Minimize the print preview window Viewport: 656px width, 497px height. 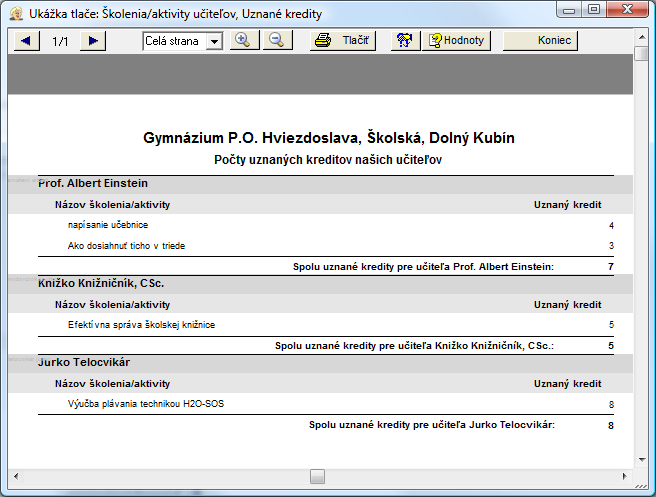[x=569, y=10]
